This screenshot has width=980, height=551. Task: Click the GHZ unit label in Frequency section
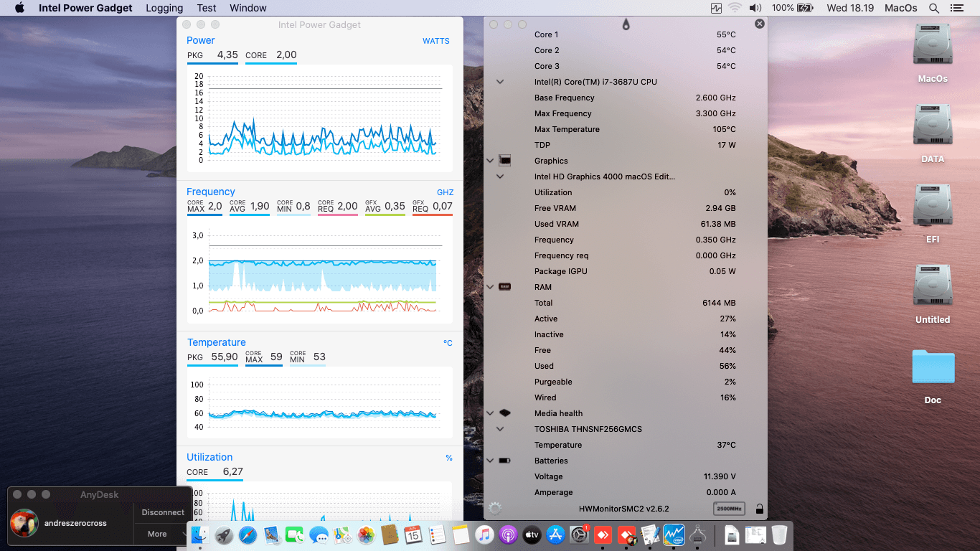[x=445, y=192]
